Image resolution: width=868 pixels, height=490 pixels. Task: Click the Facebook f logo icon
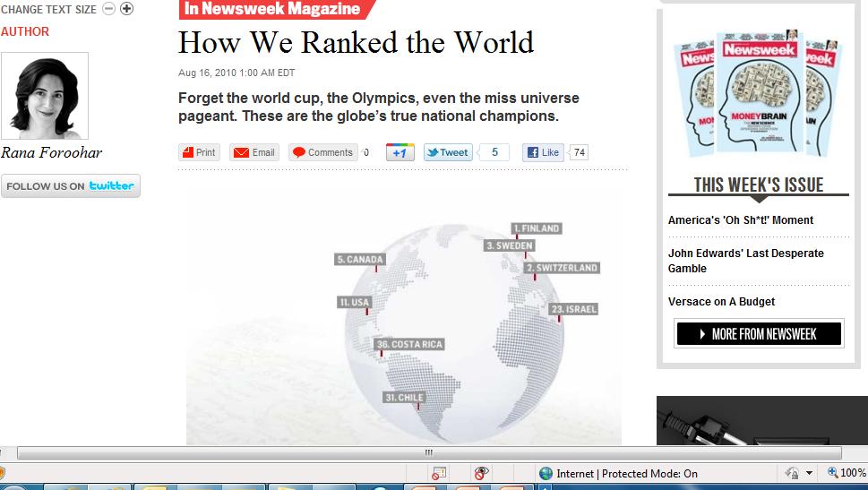533,152
